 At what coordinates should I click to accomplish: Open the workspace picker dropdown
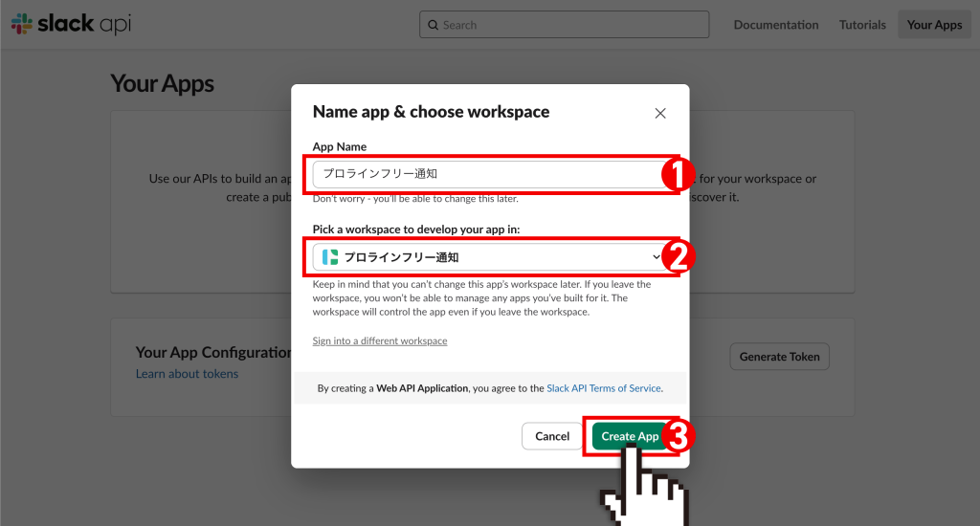tap(490, 256)
